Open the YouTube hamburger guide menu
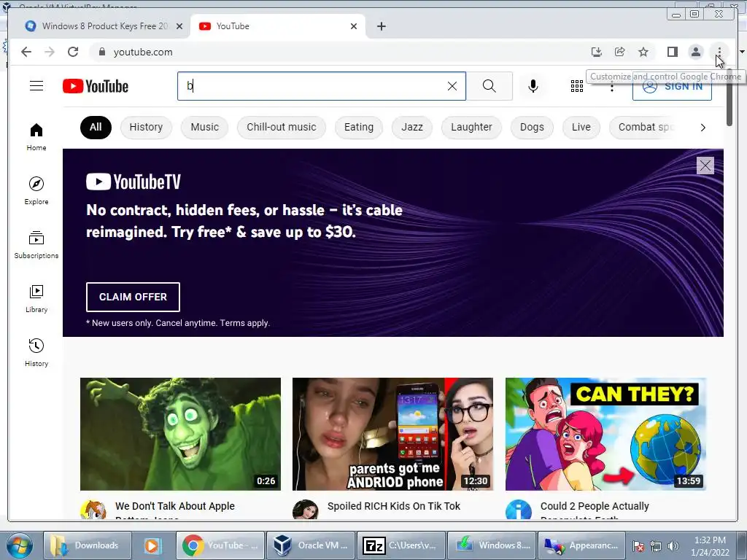The height and width of the screenshot is (560, 747). pyautogui.click(x=36, y=86)
